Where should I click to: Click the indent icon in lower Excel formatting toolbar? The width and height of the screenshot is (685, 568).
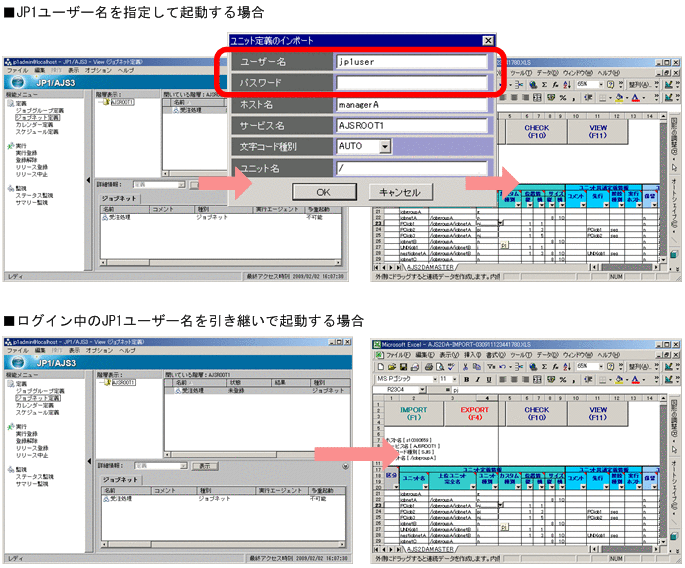588,379
